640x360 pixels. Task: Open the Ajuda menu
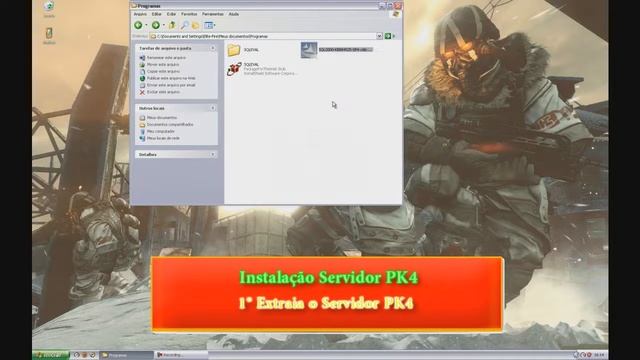pyautogui.click(x=233, y=14)
